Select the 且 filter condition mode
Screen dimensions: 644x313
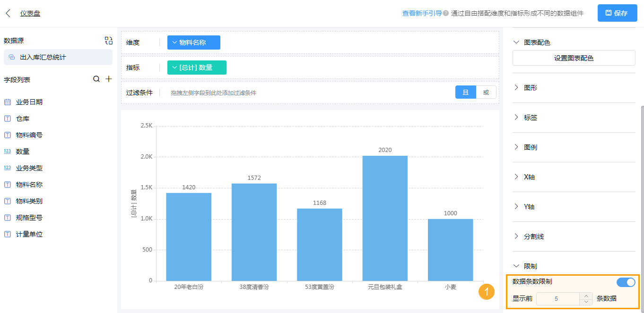click(466, 92)
